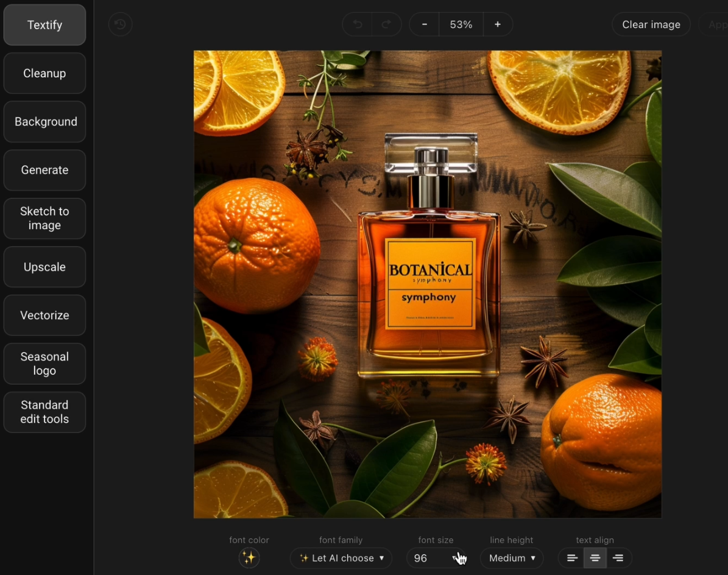The image size is (728, 575).
Task: Open the line height Medium dropdown
Action: [512, 558]
